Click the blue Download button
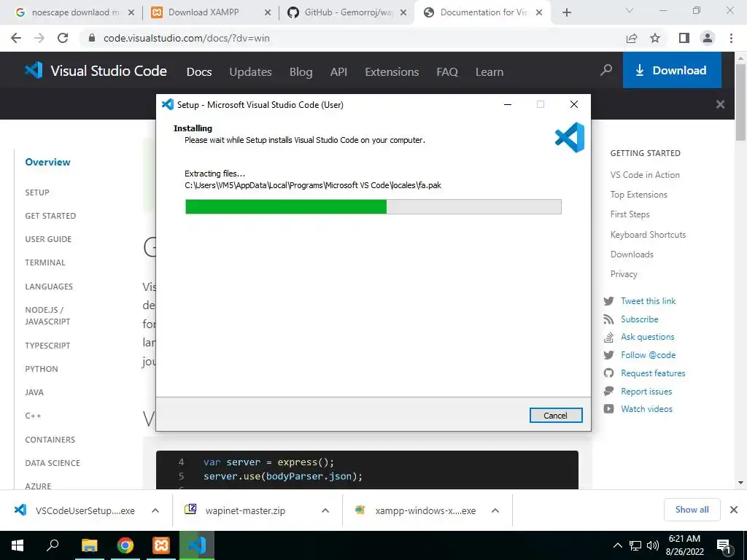Viewport: 747px width, 560px height. 672,71
